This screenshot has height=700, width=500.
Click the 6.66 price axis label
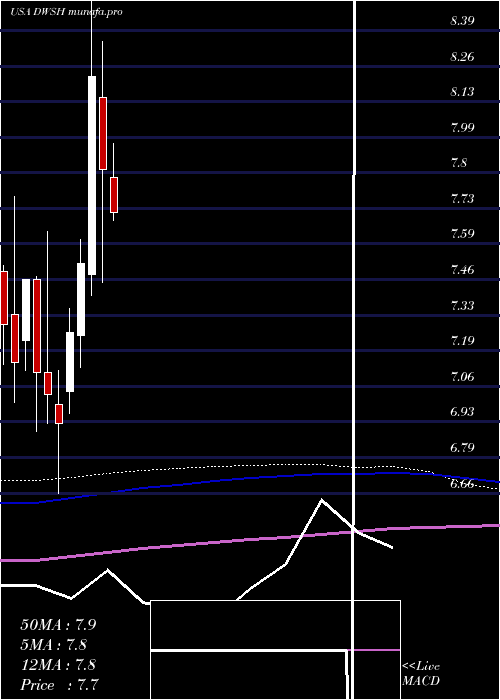pyautogui.click(x=462, y=484)
